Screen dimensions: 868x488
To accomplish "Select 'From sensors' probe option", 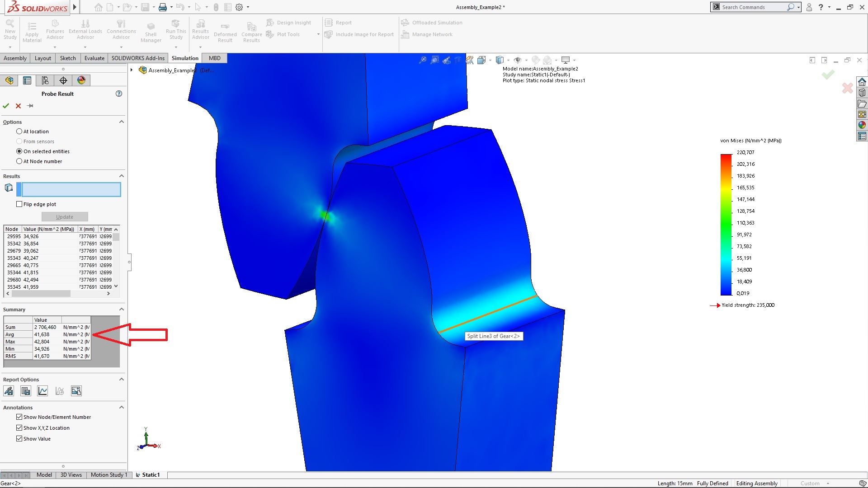I will click(19, 141).
